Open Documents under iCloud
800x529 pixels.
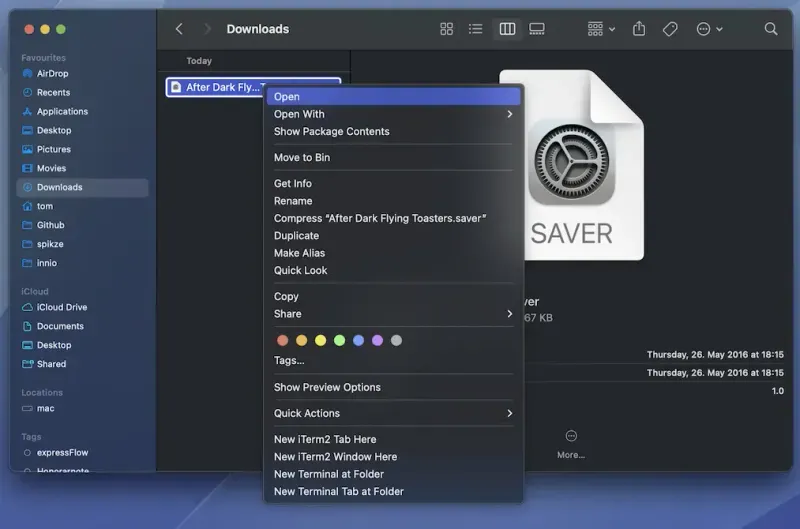coord(83,326)
